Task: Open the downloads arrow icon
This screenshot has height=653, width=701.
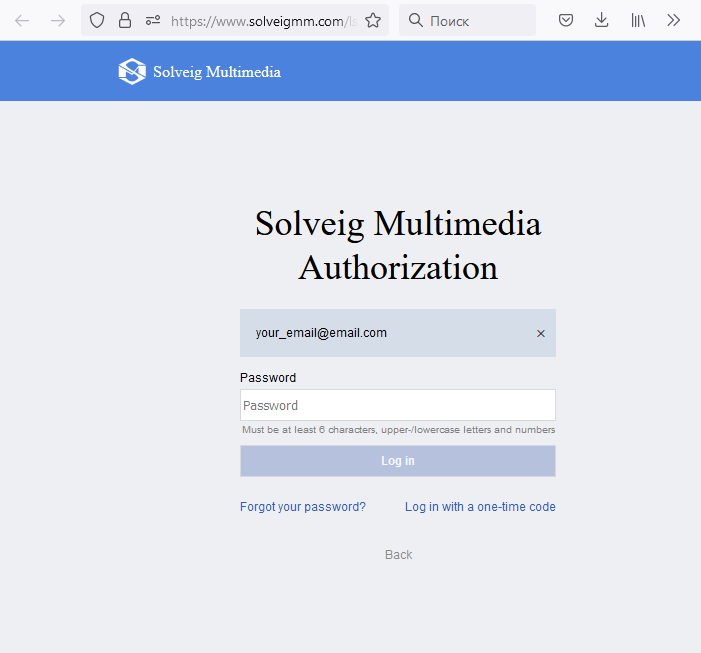Action: point(602,21)
